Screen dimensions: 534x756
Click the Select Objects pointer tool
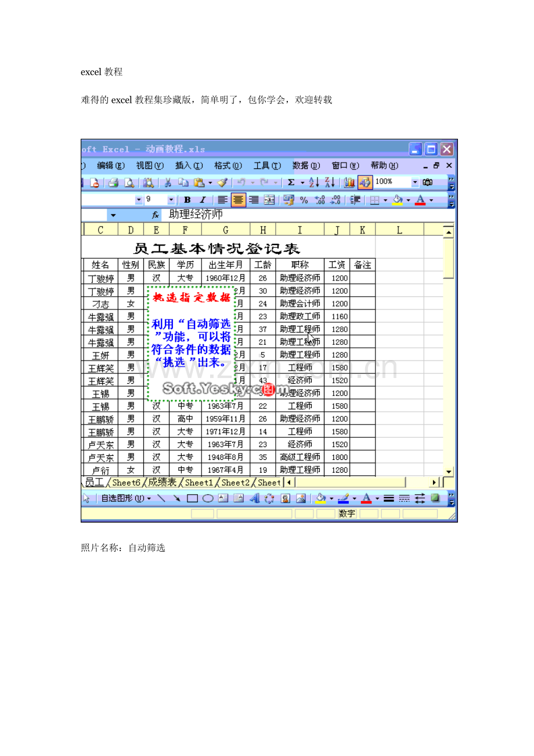click(x=86, y=498)
